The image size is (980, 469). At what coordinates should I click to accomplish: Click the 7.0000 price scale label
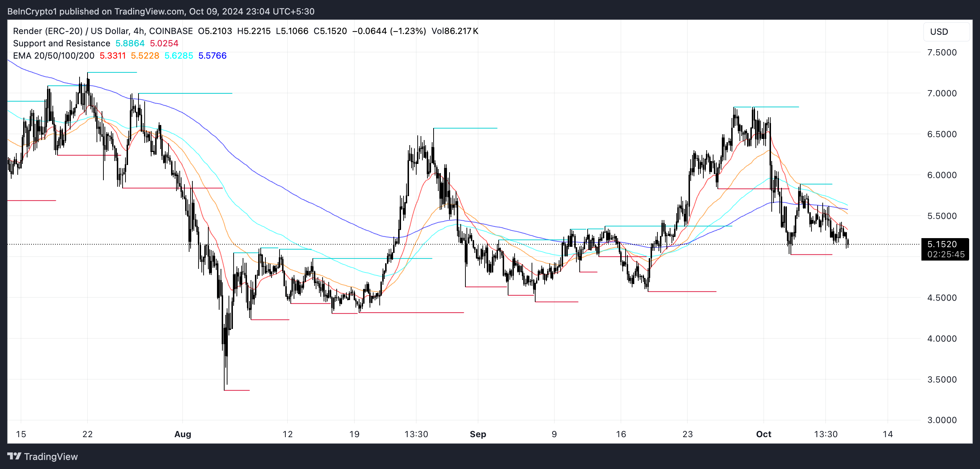pyautogui.click(x=942, y=93)
